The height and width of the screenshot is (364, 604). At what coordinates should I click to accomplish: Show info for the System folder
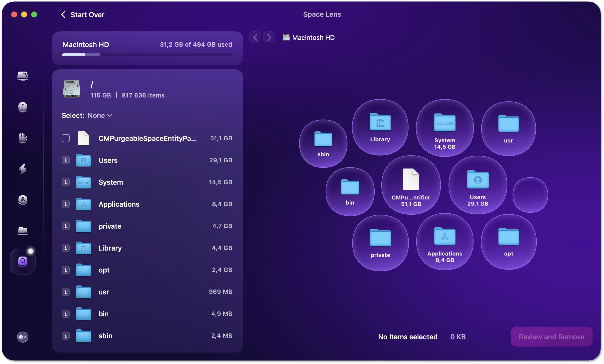(x=66, y=182)
